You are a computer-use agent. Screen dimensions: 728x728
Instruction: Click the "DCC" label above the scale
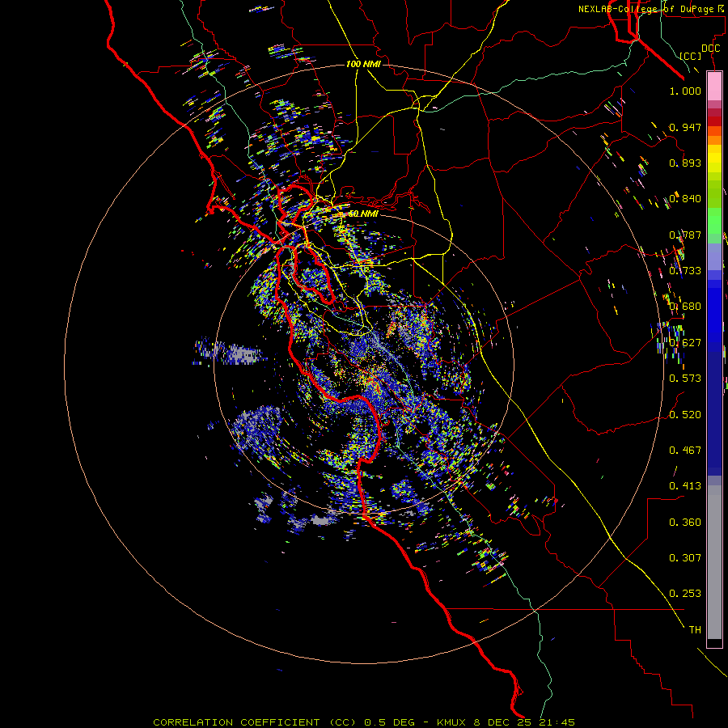710,49
